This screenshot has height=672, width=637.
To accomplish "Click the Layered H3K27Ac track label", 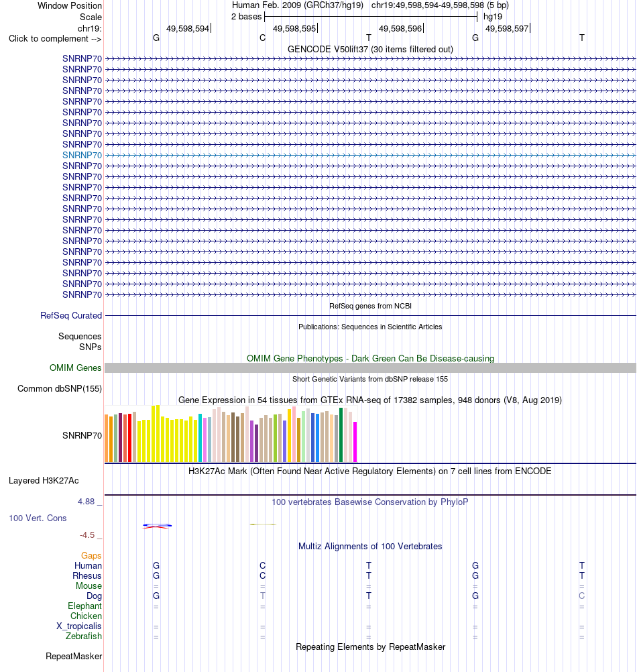I will [x=44, y=480].
